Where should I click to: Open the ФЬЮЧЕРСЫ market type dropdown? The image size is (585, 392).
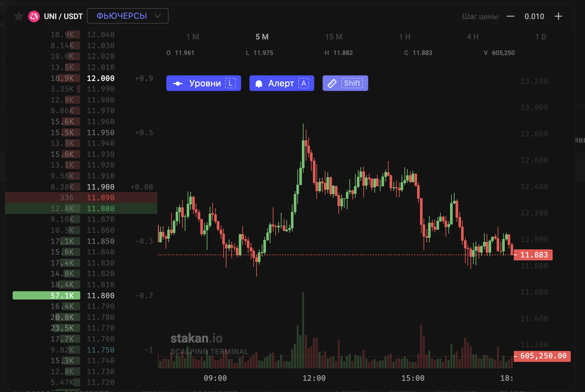[x=128, y=16]
